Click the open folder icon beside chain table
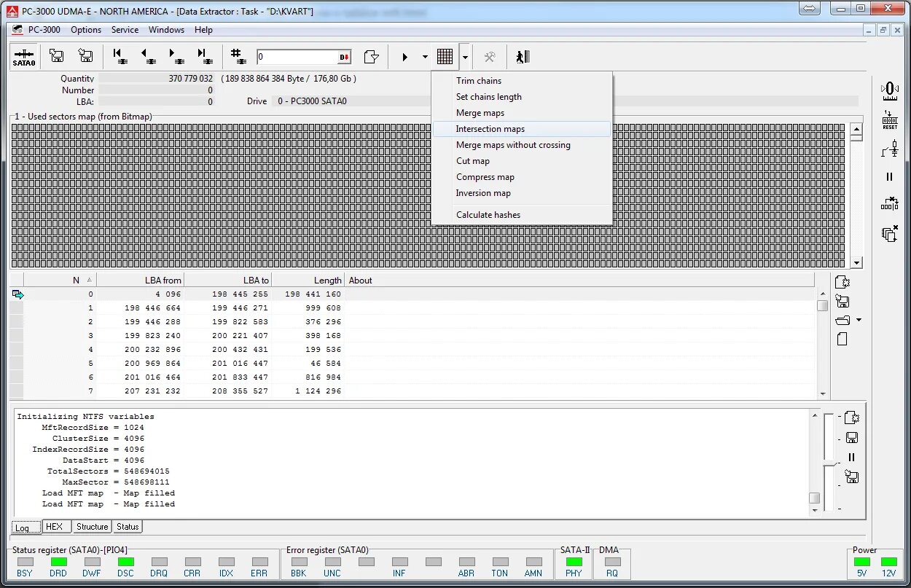This screenshot has height=588, width=911. coord(842,321)
